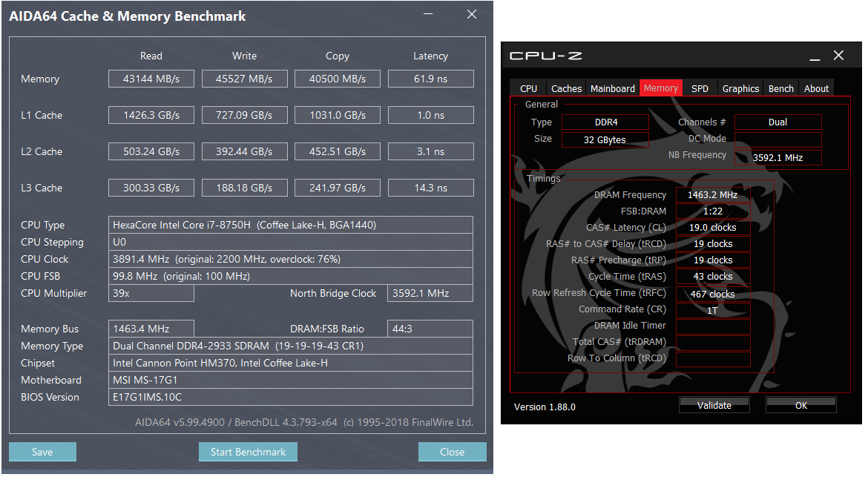The height and width of the screenshot is (480, 868).
Task: Open the About tab in CPU-Z
Action: (x=817, y=88)
